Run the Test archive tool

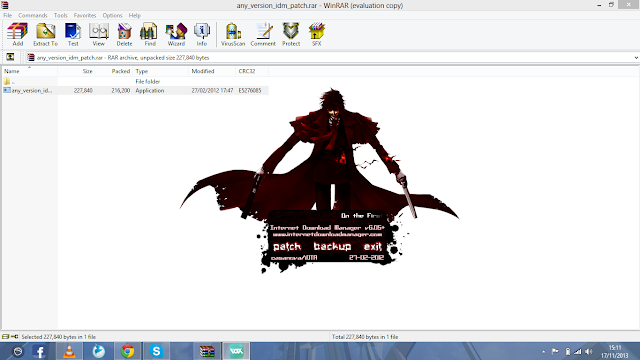73,35
